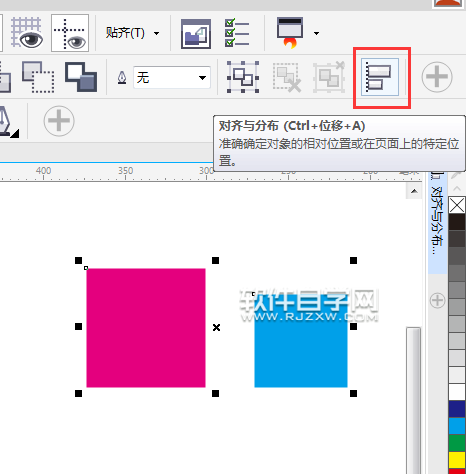Click the application launcher window icon

(290, 32)
